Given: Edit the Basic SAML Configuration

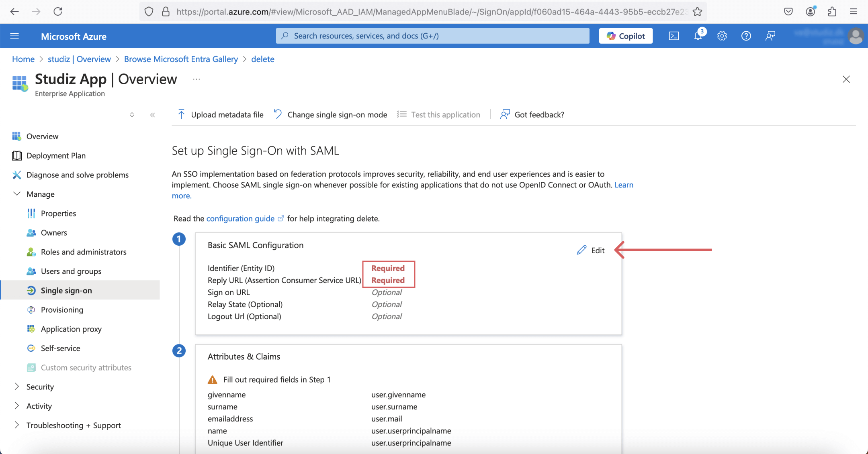Looking at the screenshot, I should pos(591,250).
